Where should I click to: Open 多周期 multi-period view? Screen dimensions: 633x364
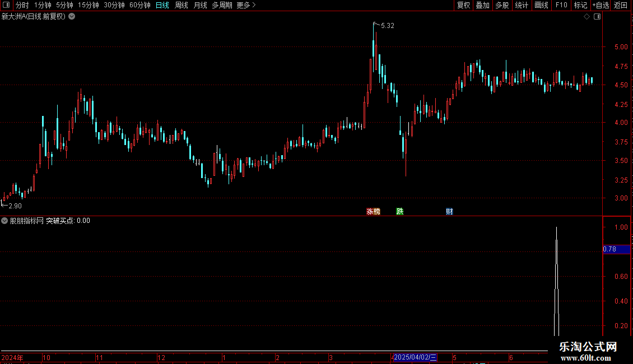point(222,5)
